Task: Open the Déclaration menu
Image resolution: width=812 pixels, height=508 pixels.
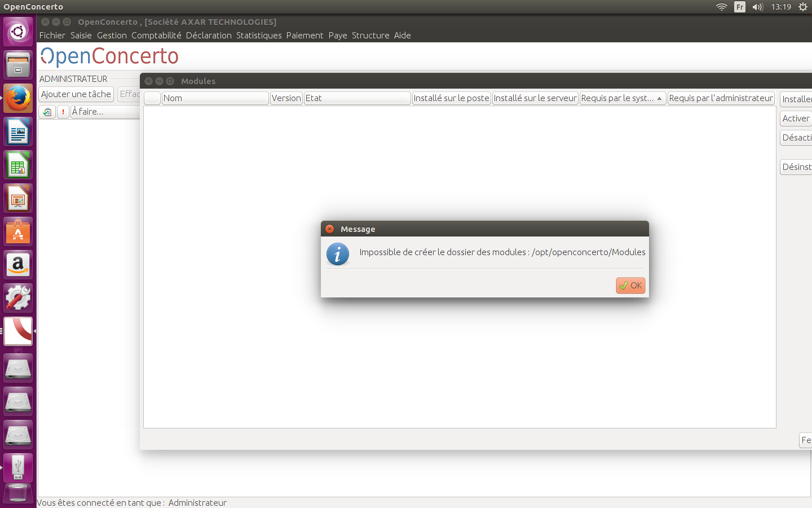Action: tap(209, 35)
